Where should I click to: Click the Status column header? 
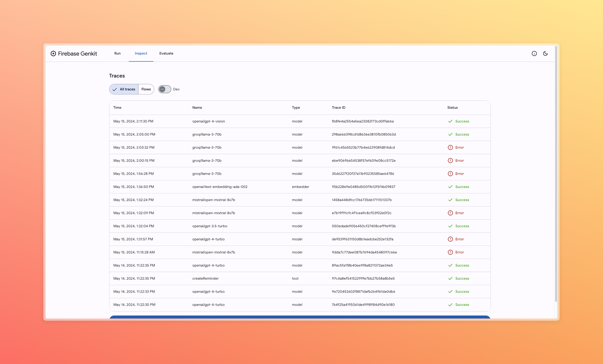[x=452, y=108]
